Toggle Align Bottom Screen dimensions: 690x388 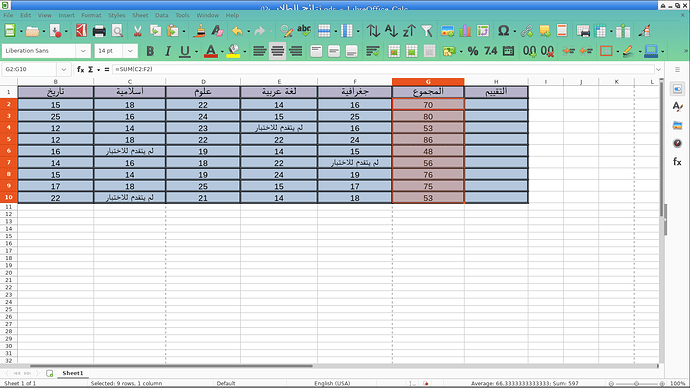pyautogui.click(x=352, y=51)
